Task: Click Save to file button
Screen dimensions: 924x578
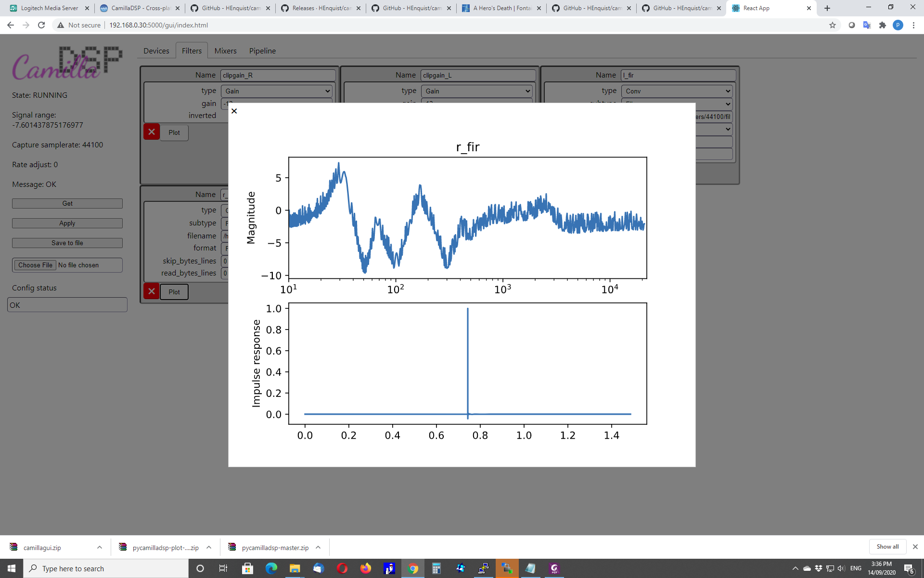Action: pos(67,243)
